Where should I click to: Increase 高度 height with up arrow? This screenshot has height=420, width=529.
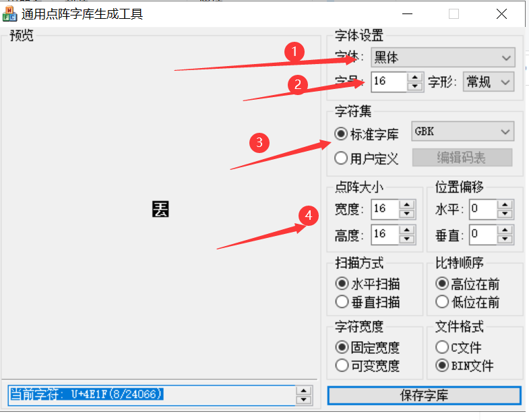407,231
